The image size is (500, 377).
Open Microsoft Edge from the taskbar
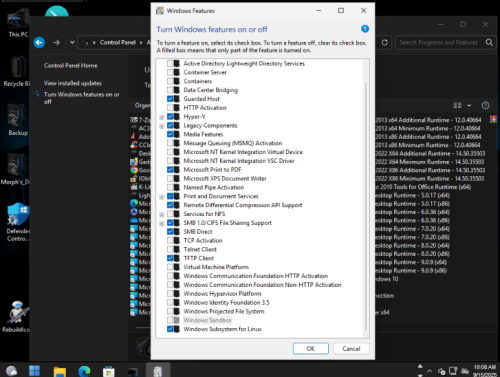pyautogui.click(x=84, y=371)
